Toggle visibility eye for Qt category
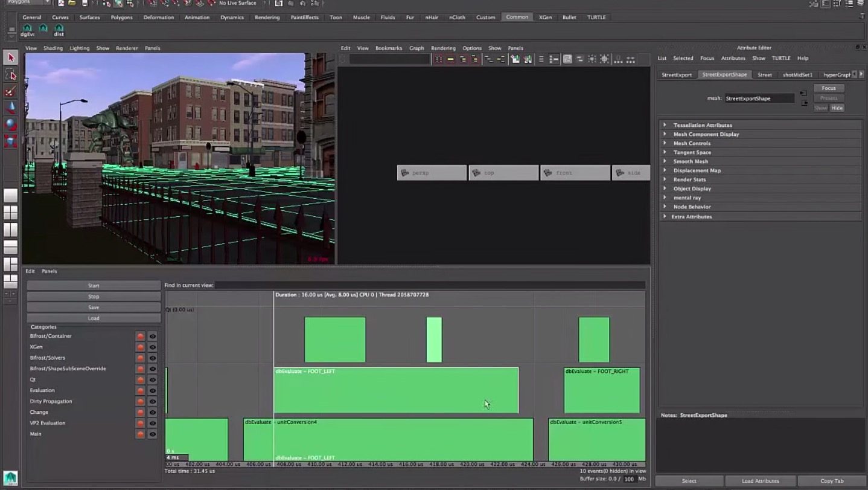This screenshot has width=868, height=490. click(x=152, y=380)
